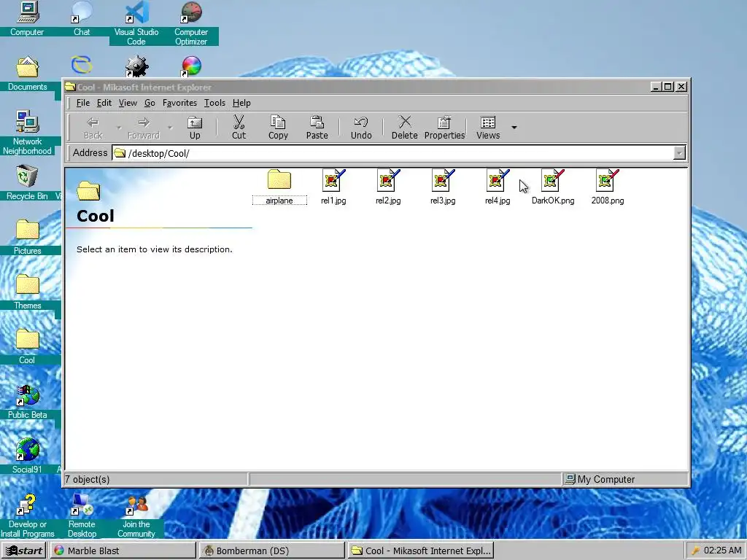The image size is (747, 560).
Task: Select the Network Neighborhood icon
Action: click(27, 133)
